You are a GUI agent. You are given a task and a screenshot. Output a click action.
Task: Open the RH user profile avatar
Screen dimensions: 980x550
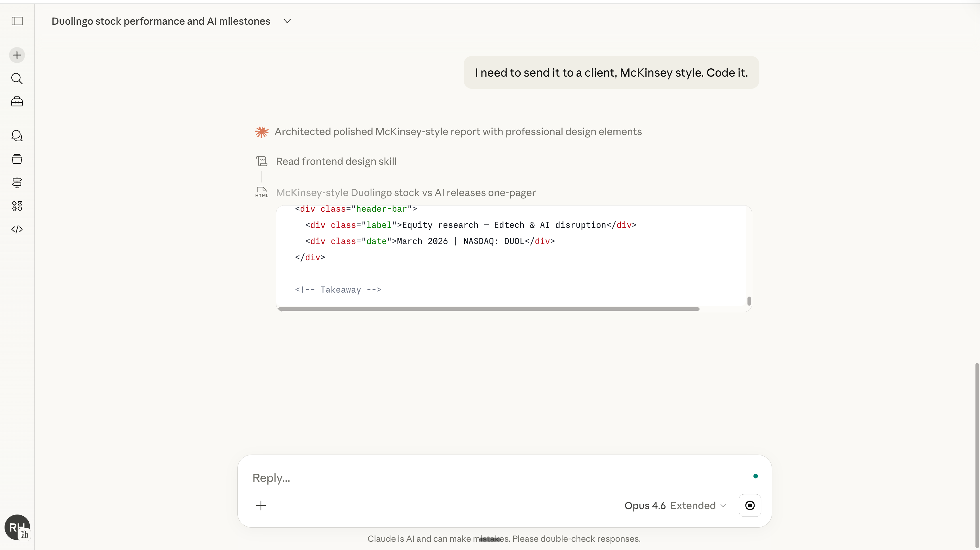pos(17,527)
